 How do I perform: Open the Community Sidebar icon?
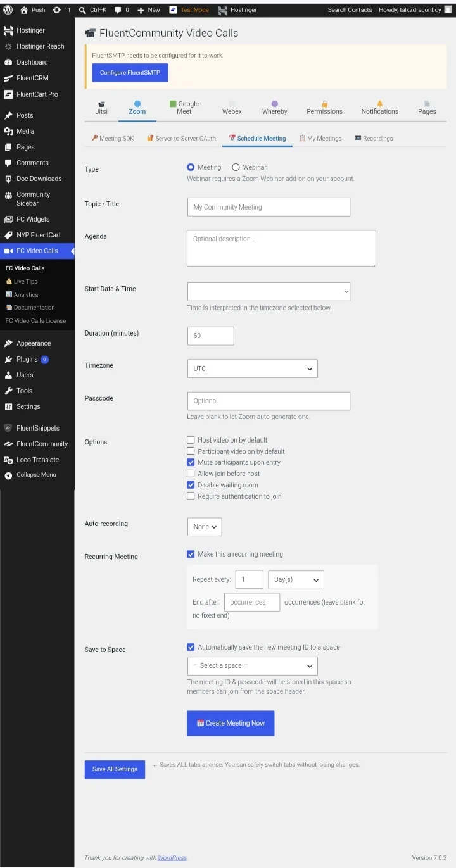[x=8, y=195]
